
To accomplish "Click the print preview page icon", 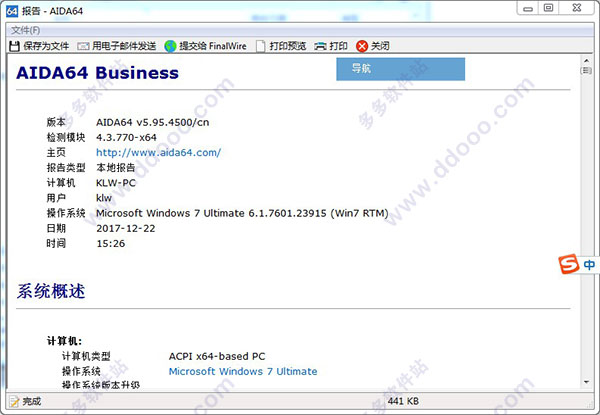I will [x=261, y=46].
